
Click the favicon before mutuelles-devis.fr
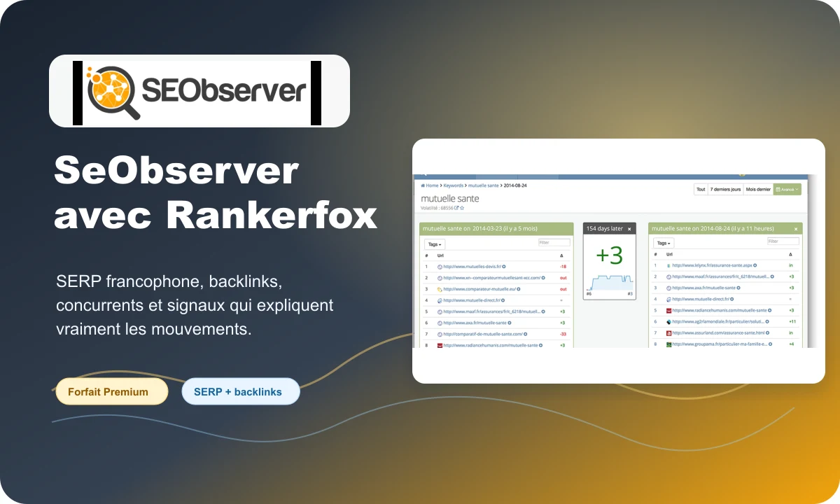click(x=440, y=267)
